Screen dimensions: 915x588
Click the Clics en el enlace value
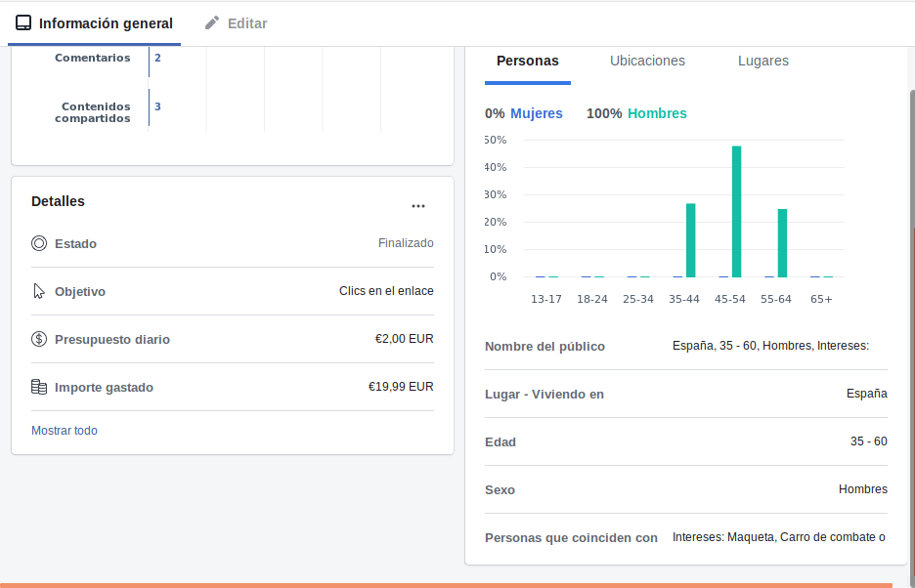pyautogui.click(x=386, y=291)
